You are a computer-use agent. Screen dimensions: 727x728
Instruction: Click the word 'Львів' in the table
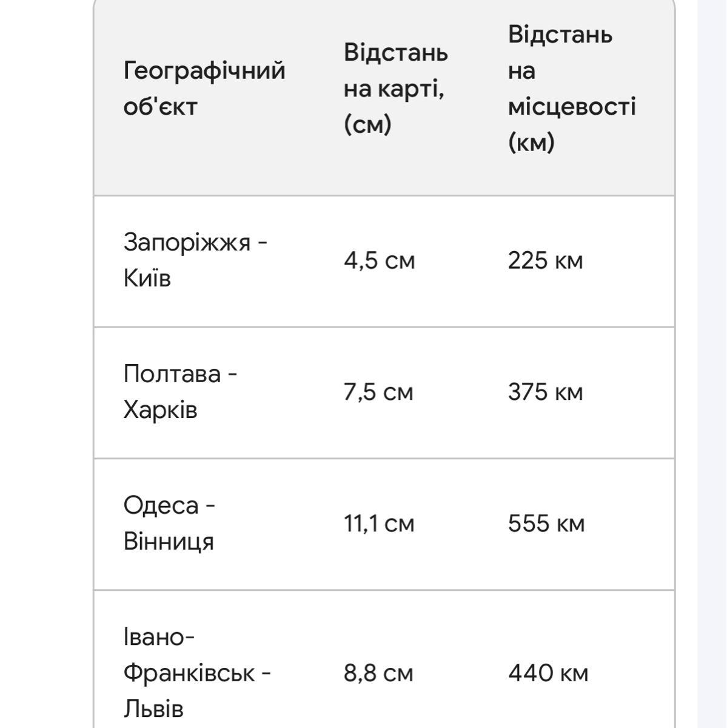tap(153, 709)
